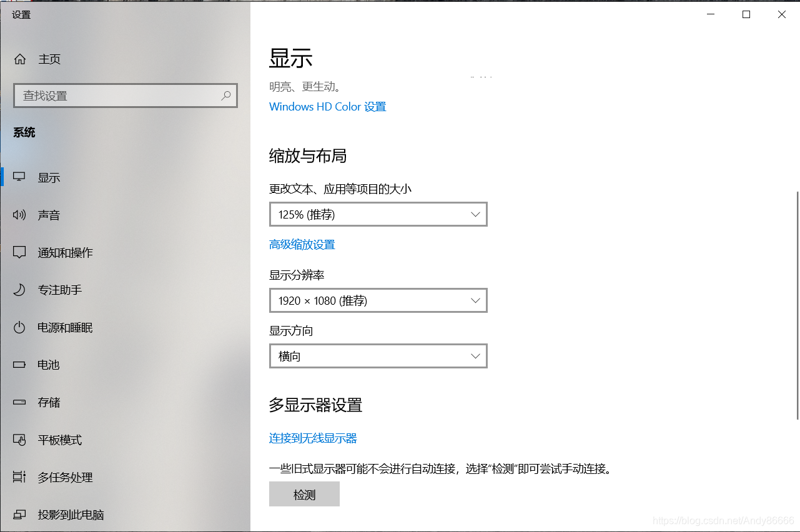Open 通知和操作 via its icon
This screenshot has width=800, height=532.
[20, 252]
